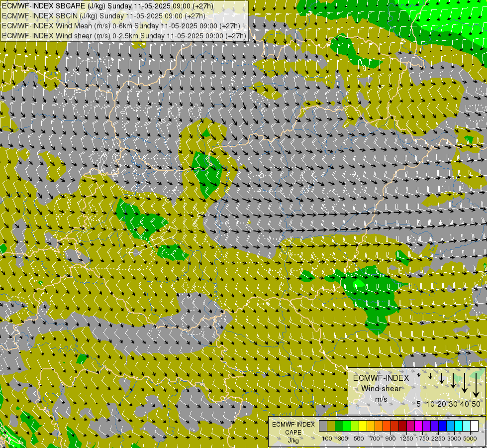
Task: Click the 'J/kg' unit in CAPE legend
Action: 293,441
